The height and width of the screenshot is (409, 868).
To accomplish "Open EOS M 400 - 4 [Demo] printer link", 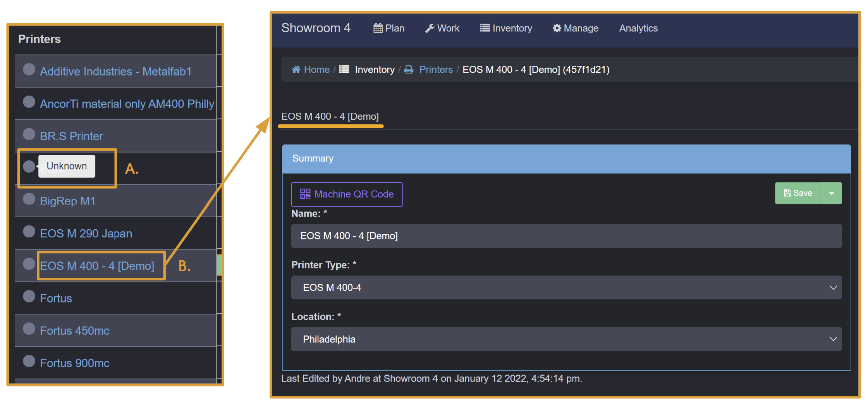I will (x=97, y=266).
